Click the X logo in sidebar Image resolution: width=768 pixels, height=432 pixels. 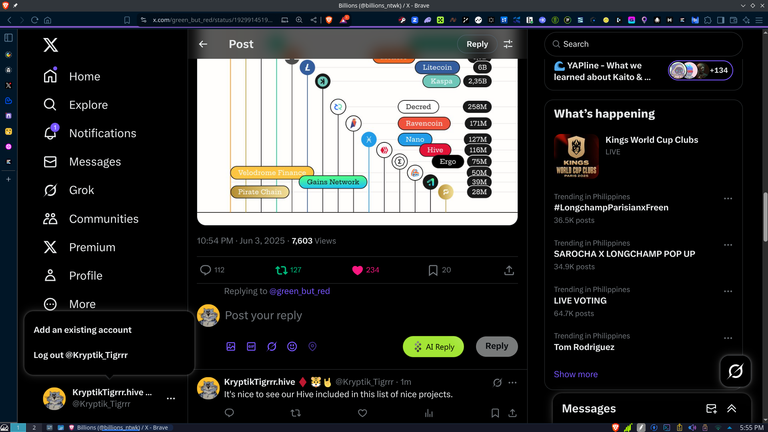coord(50,45)
